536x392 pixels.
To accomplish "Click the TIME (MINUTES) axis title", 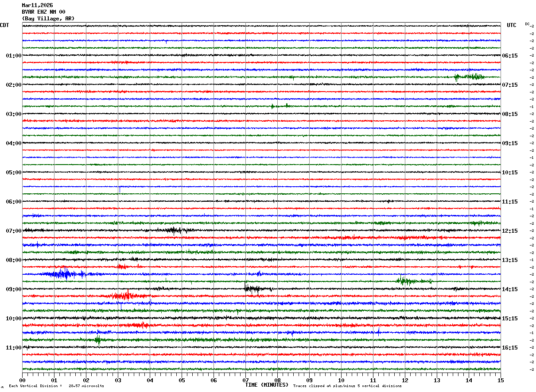I will click(267, 385).
